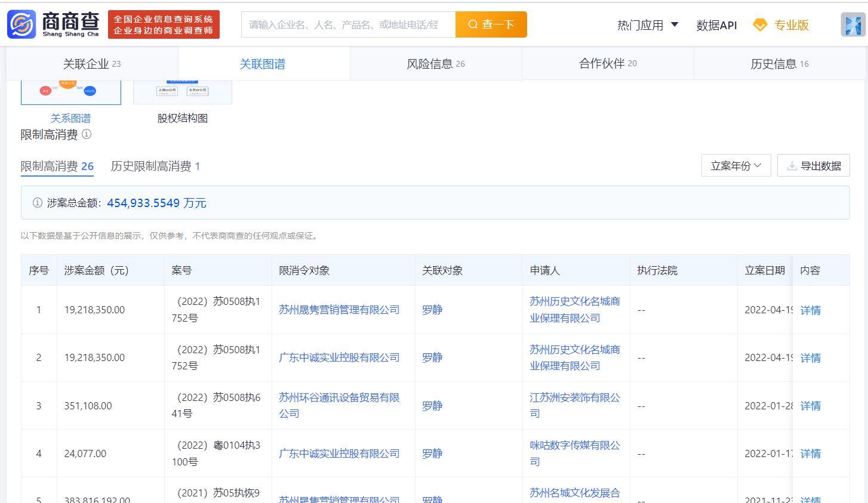This screenshot has height=503, width=868.
Task: Click the info icon beside 限制高消费 heading
Action: [87, 134]
